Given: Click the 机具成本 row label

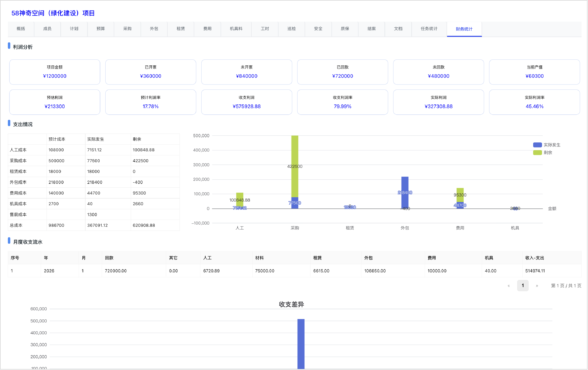Looking at the screenshot, I should 18,204.
